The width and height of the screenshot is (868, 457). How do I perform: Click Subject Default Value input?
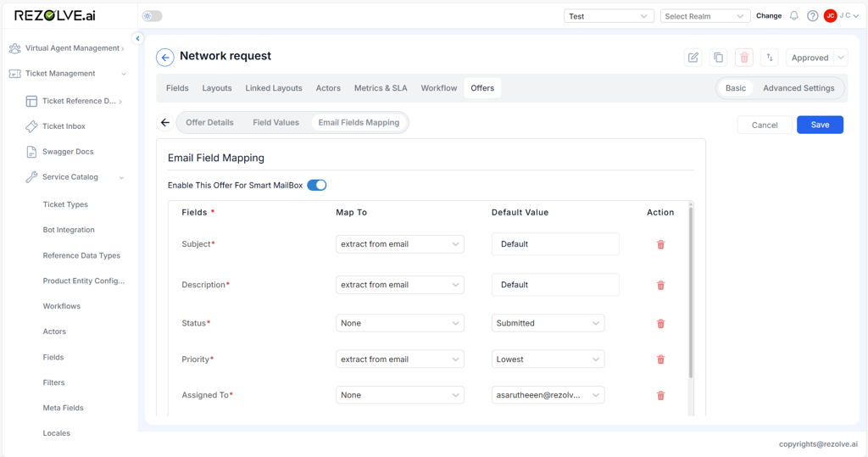[x=555, y=244]
